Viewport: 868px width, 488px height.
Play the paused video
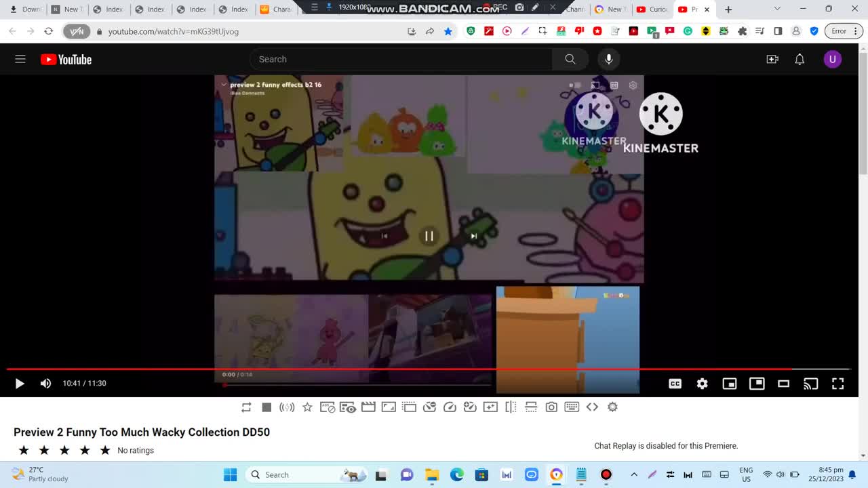(x=19, y=384)
